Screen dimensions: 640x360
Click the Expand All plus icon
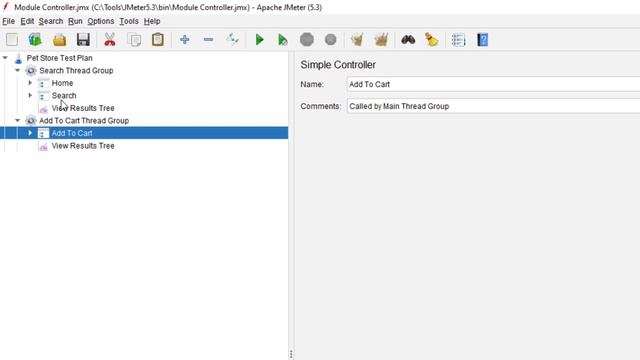point(184,40)
